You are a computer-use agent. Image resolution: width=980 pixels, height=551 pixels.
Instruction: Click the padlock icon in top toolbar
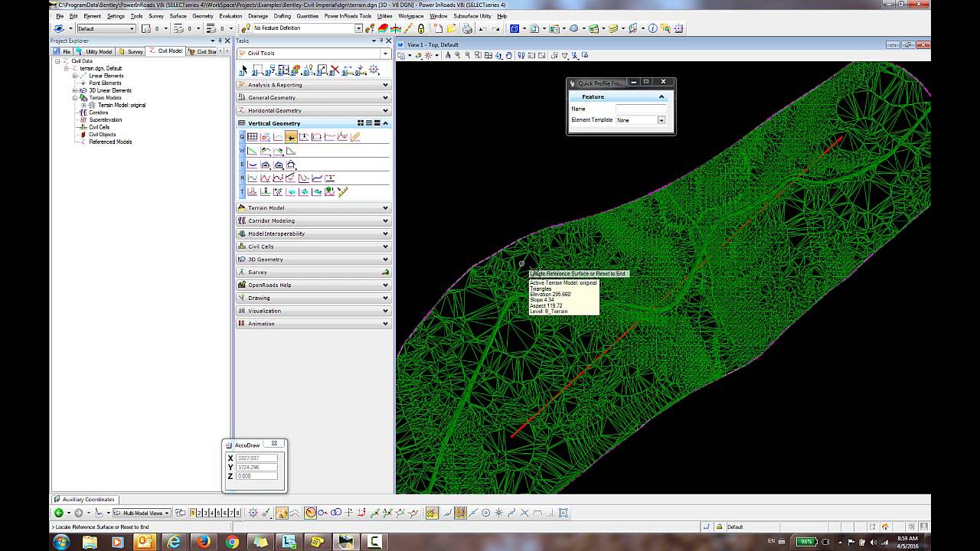(420, 29)
